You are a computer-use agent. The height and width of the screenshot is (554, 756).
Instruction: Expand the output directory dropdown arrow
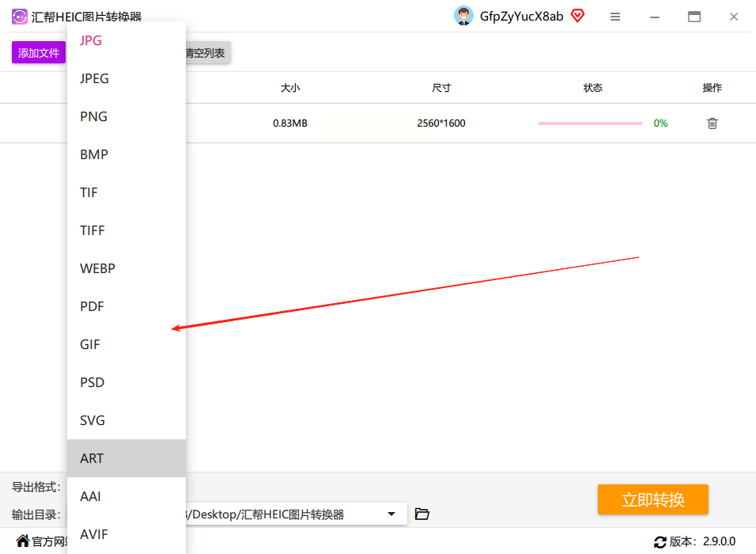click(x=391, y=514)
